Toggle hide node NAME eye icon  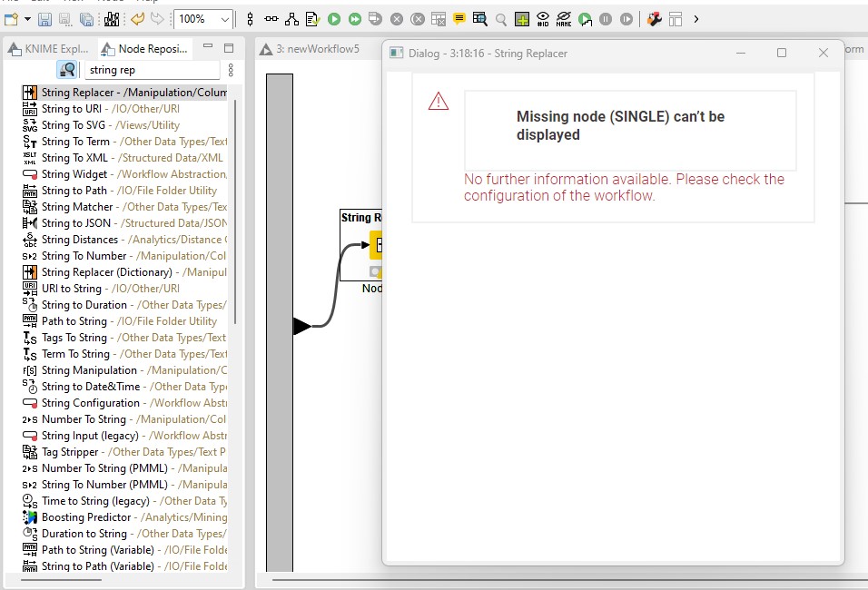click(x=564, y=18)
